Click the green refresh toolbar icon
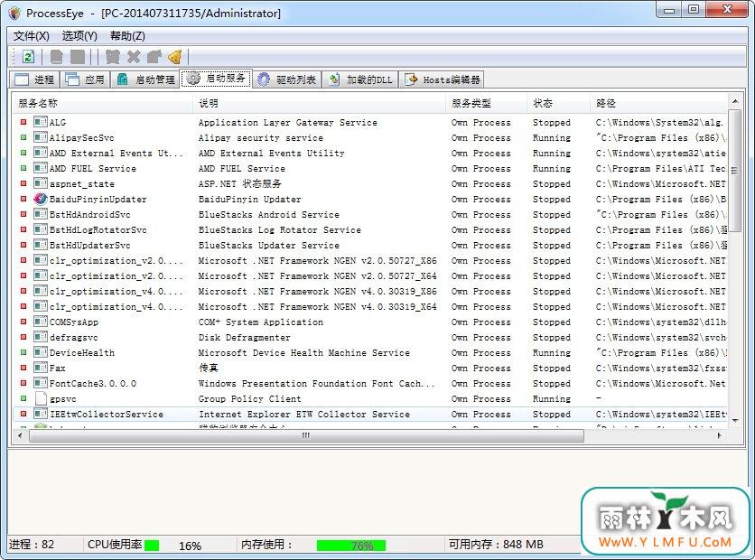Screen dimensions: 755x560 click(28, 57)
